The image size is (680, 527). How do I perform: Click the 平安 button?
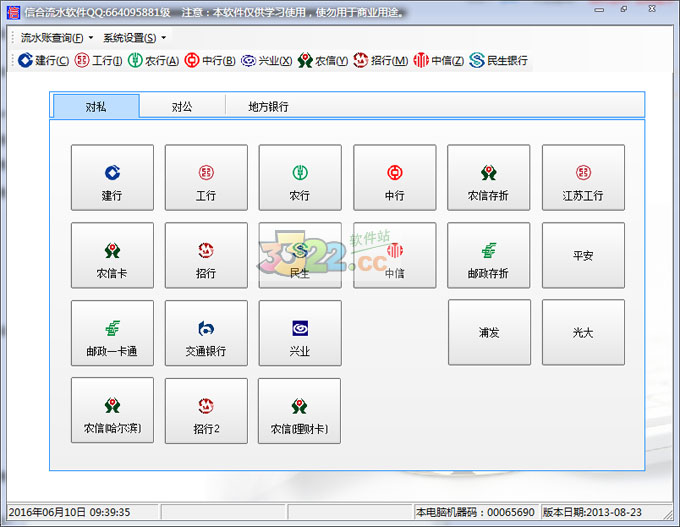583,255
